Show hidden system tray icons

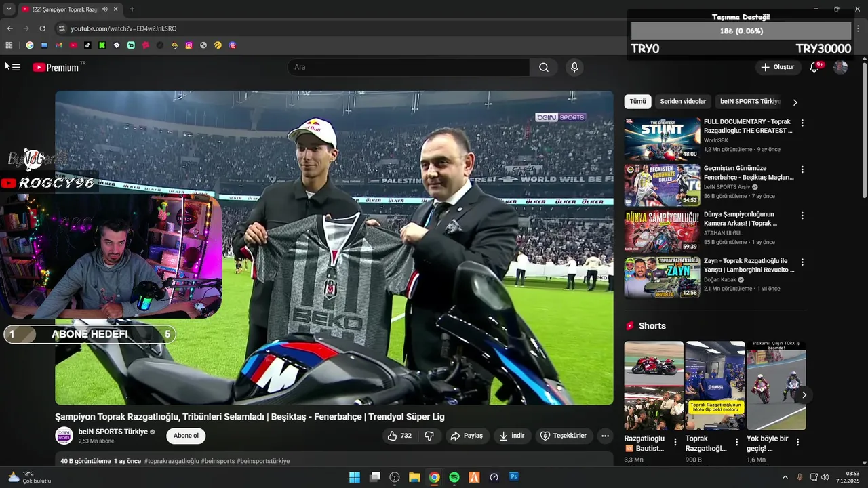[x=785, y=477]
